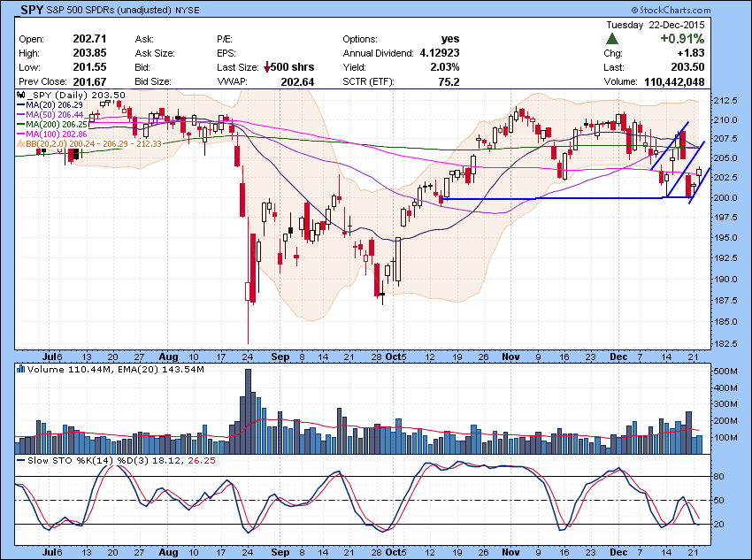Click the +1.83 Chg value
The width and height of the screenshot is (752, 560).
coord(691,53)
